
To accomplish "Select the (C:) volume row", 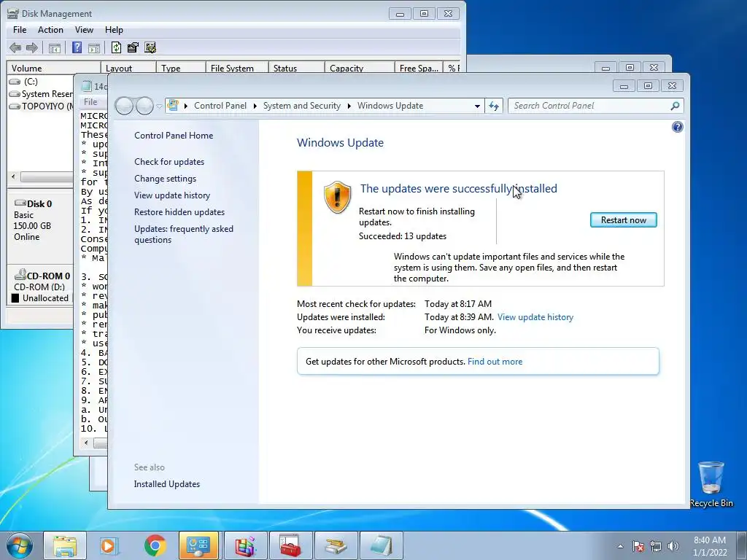I will tap(40, 82).
